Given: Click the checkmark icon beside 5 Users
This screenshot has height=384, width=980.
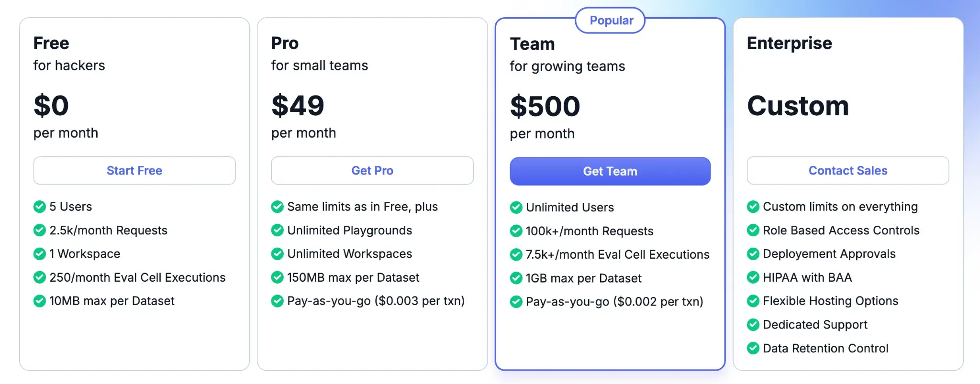Looking at the screenshot, I should 40,207.
